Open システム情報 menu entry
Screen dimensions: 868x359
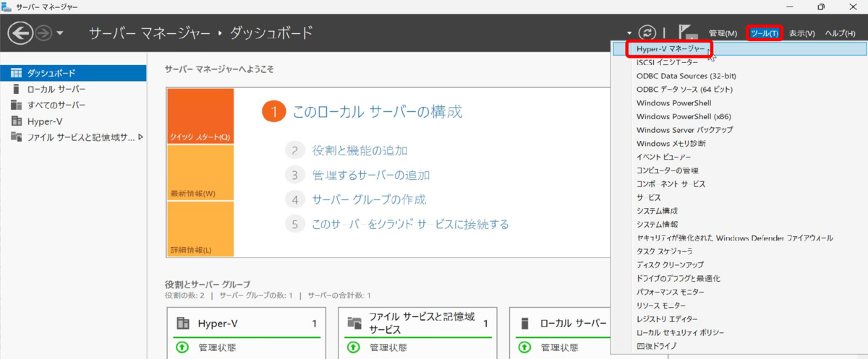click(739, 225)
